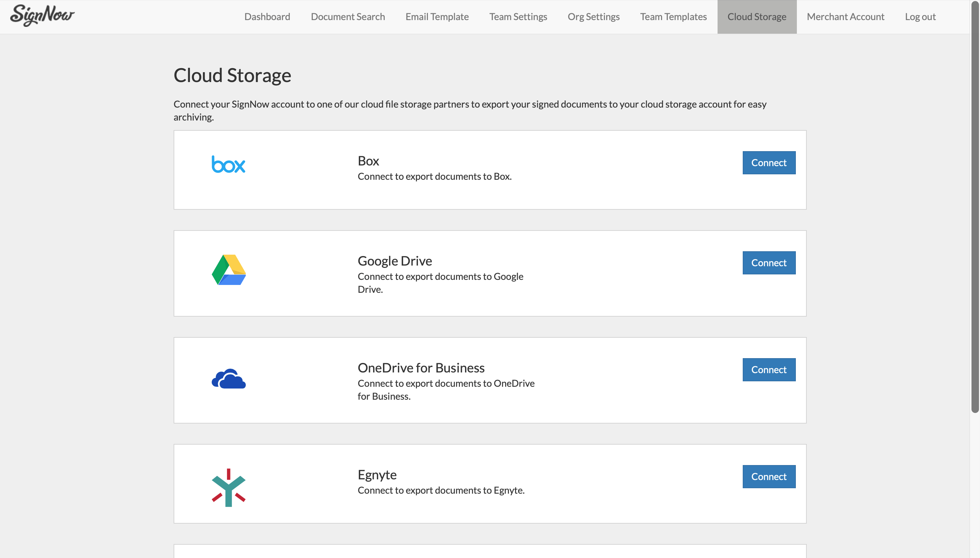Click the vertical page scrollbar
980x558 pixels.
click(975, 207)
